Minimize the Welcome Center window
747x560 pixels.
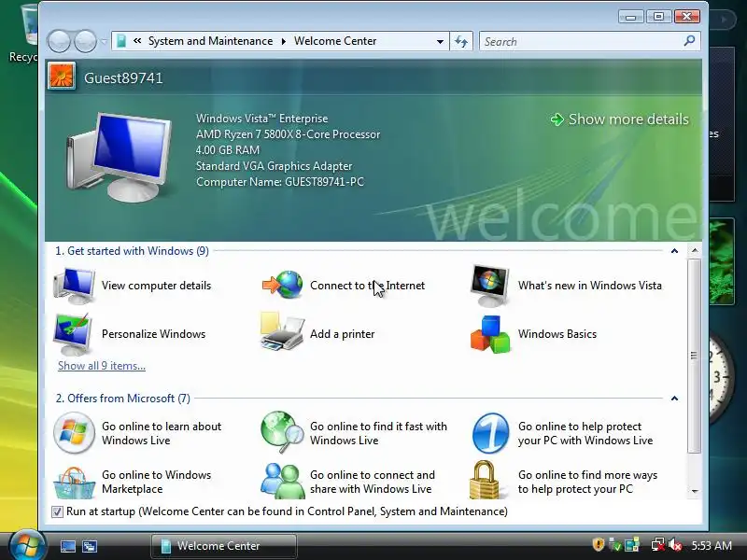pyautogui.click(x=631, y=17)
